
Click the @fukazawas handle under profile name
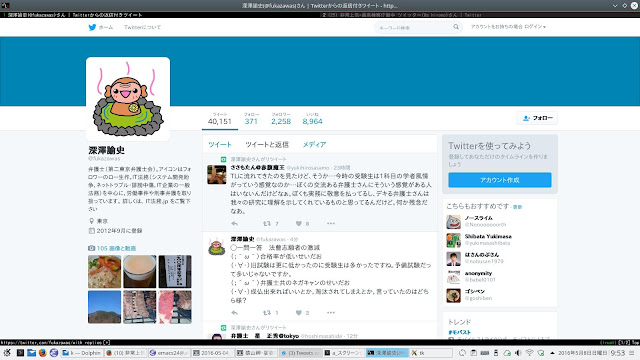point(104,158)
